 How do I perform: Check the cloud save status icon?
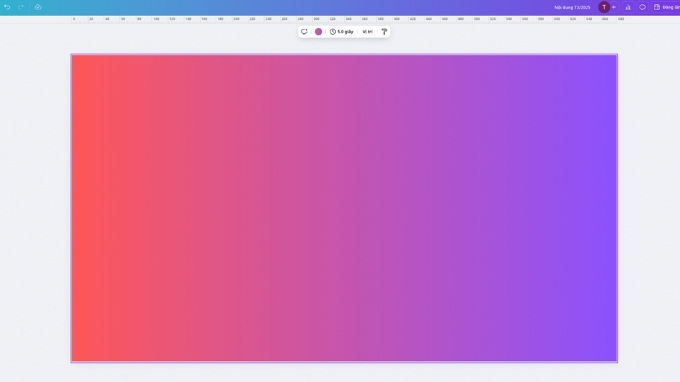tap(38, 7)
